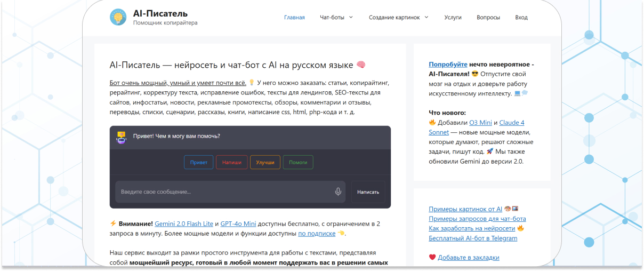Open the Создание картинок menu item
Screen dimensions: 644x271
click(x=395, y=17)
